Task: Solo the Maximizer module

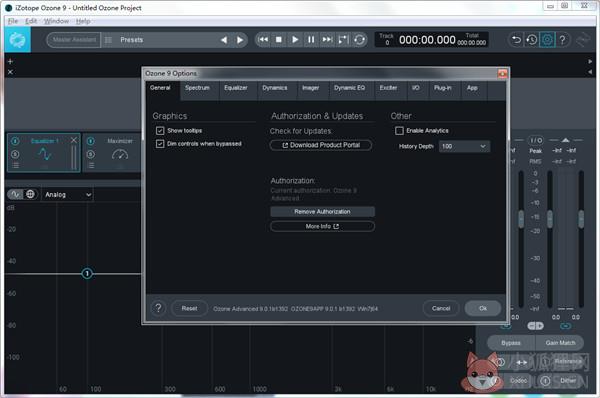Action: (x=91, y=154)
